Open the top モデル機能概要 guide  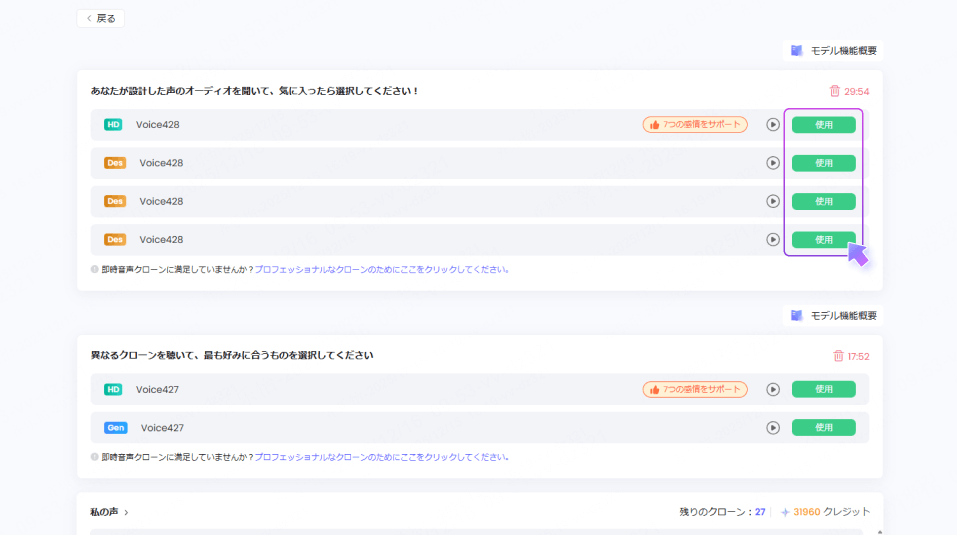pos(832,51)
